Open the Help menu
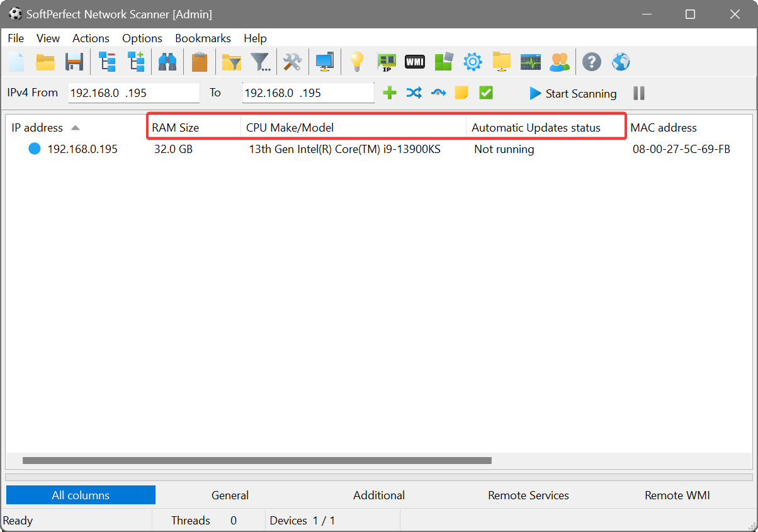 (255, 38)
